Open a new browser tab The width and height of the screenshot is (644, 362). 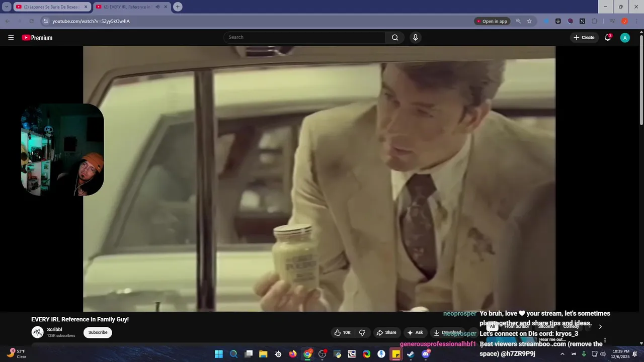(x=178, y=7)
